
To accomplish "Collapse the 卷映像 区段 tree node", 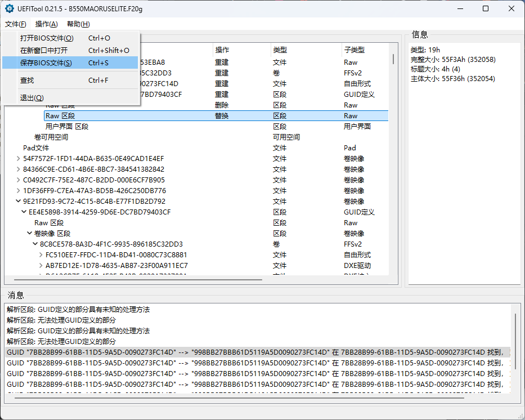I will [x=30, y=234].
